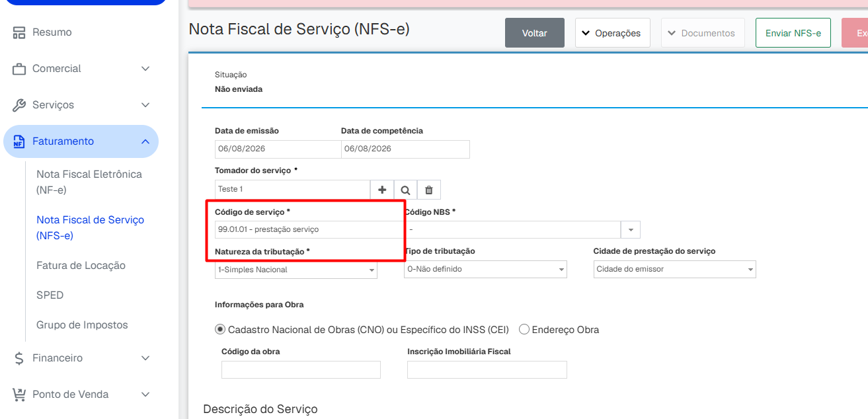Select the Cadastro Nacional de Obras radio option
868x419 pixels.
tap(220, 329)
